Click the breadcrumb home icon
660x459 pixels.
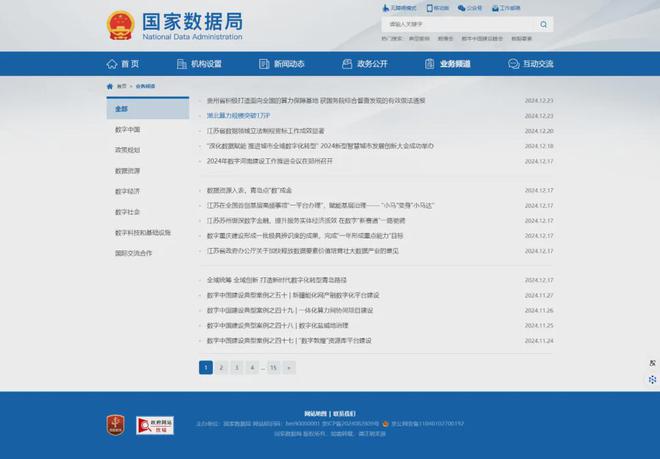[110, 86]
